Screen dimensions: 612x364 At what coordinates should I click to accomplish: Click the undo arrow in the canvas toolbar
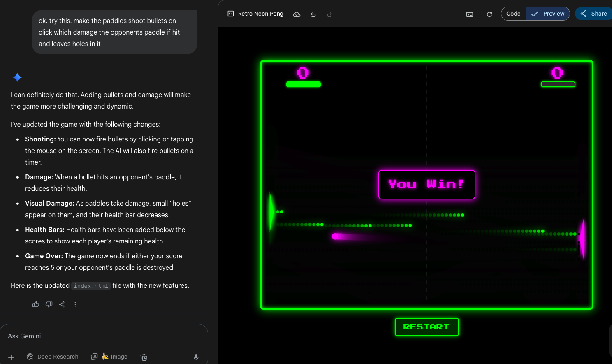coord(313,14)
